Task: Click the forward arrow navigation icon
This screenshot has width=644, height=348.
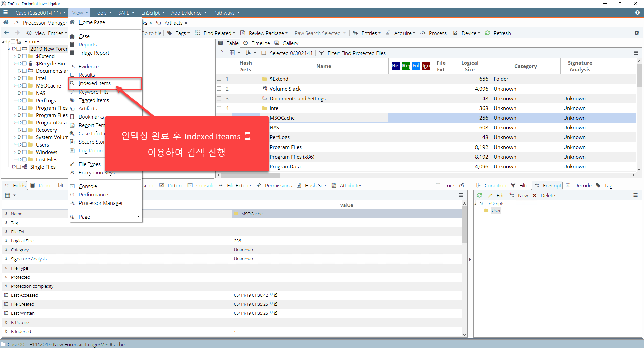Action: point(17,33)
